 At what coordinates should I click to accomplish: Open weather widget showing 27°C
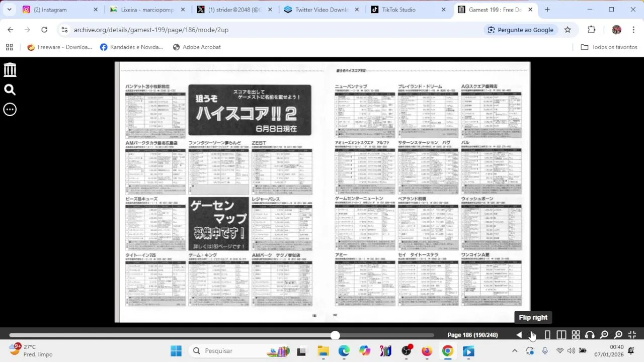(x=31, y=350)
